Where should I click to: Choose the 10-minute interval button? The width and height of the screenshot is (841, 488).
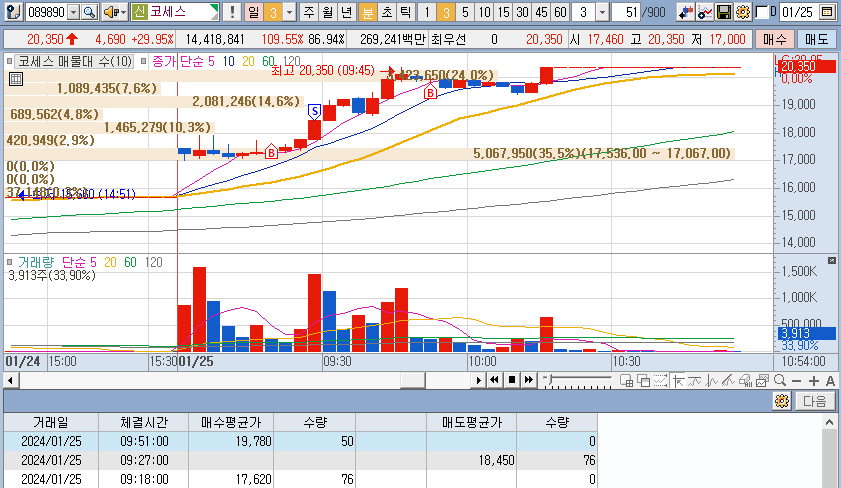coord(484,12)
